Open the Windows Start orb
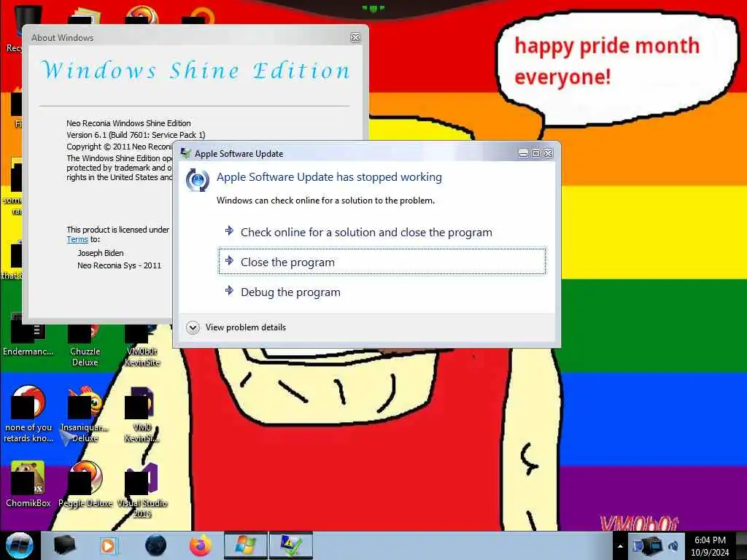 point(20,545)
